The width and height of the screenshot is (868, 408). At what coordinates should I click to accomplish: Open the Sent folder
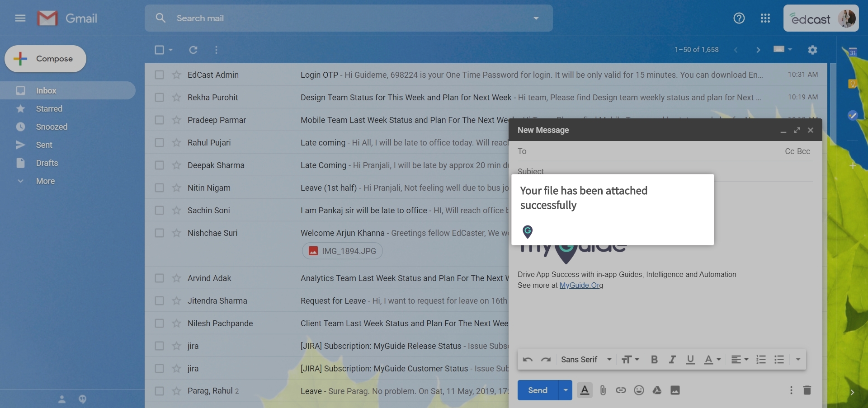point(44,145)
